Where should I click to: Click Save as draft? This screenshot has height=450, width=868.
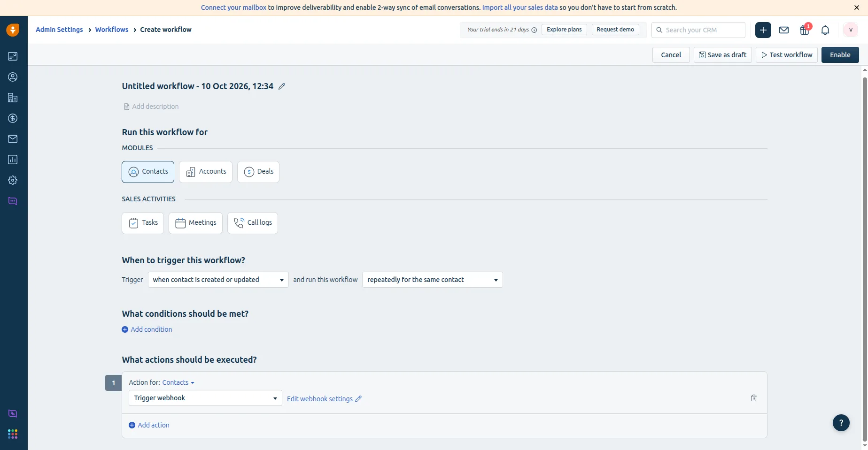coord(723,55)
